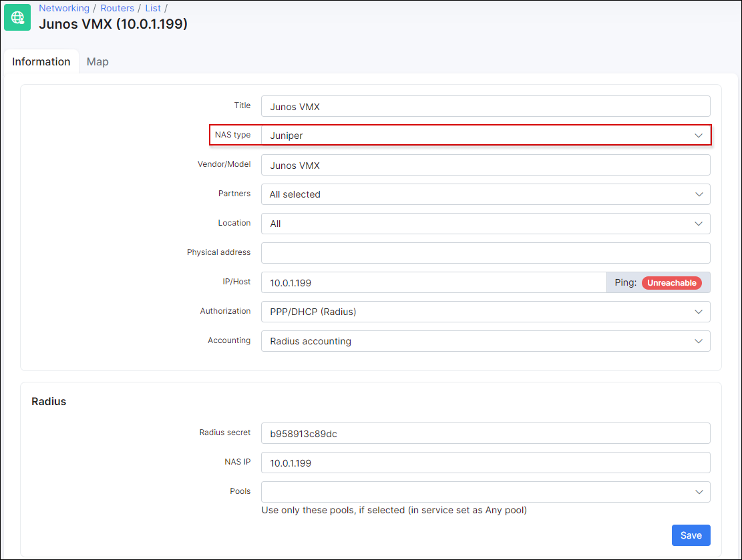Click the globe router icon in the header

coord(17,17)
